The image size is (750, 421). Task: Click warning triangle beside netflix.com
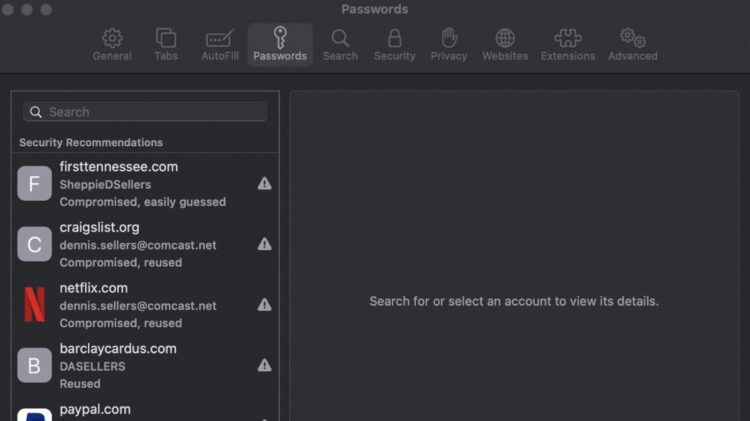pos(264,305)
